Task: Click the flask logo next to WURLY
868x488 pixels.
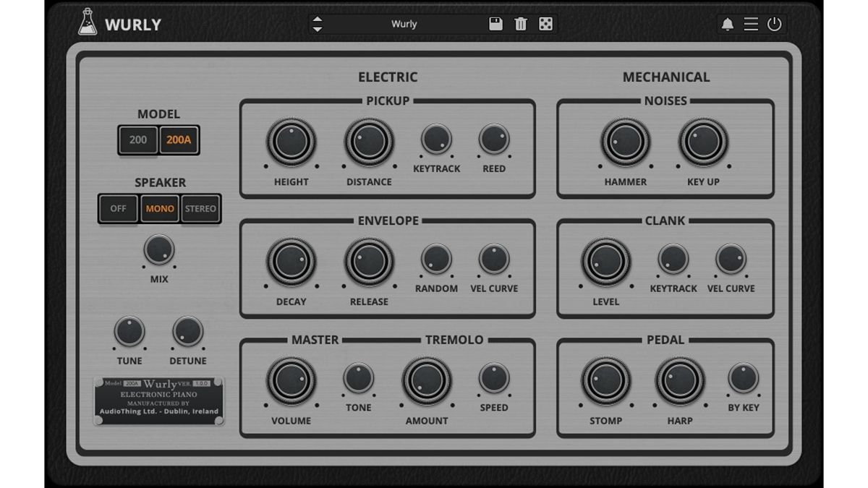Action: click(x=87, y=22)
